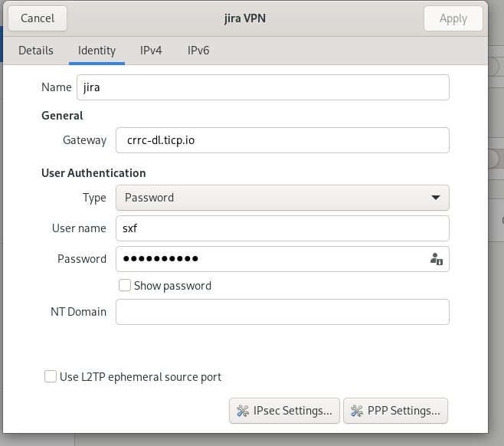Click the password storage options icon

click(436, 259)
